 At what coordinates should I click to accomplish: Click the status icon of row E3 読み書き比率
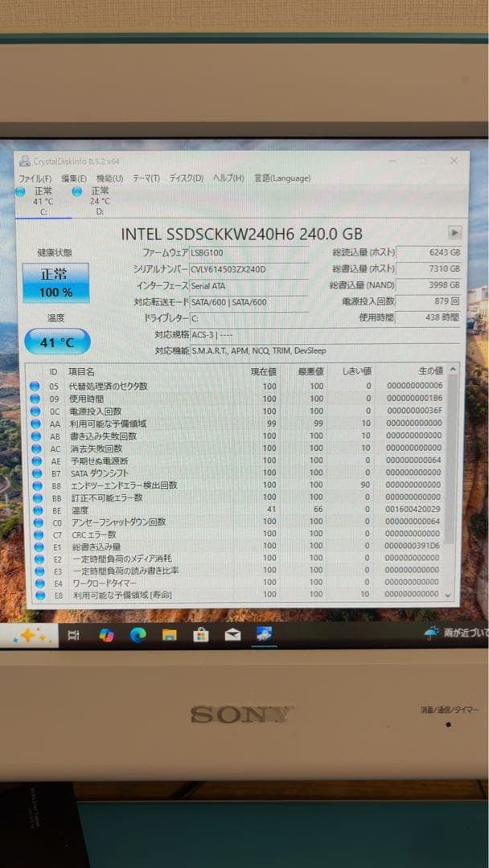[x=39, y=571]
